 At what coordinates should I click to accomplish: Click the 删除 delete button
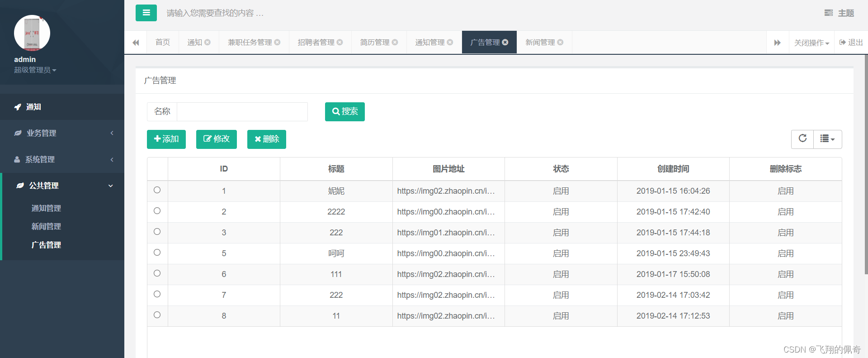pos(267,139)
